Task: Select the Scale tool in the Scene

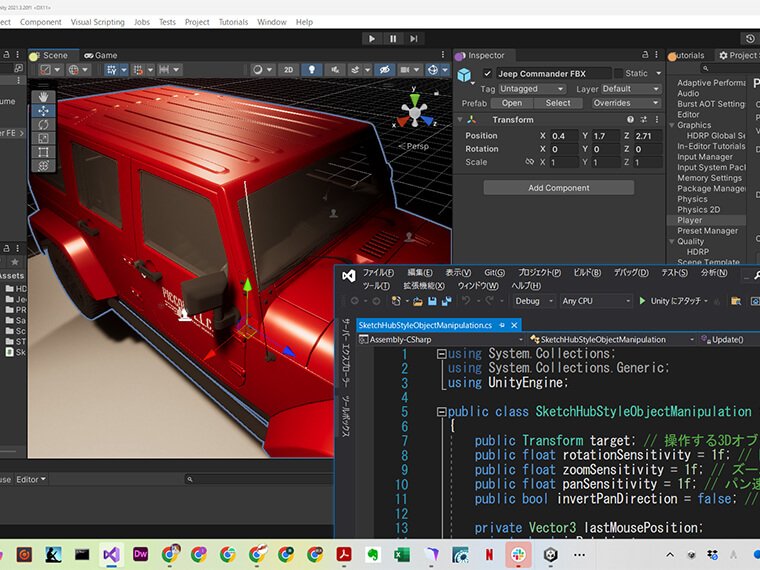Action: [x=43, y=138]
